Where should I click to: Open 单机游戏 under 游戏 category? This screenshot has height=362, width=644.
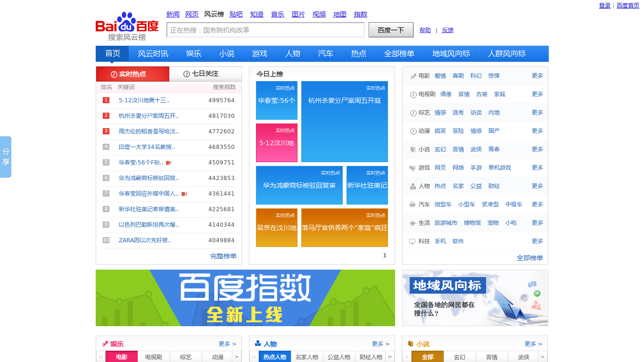point(500,168)
